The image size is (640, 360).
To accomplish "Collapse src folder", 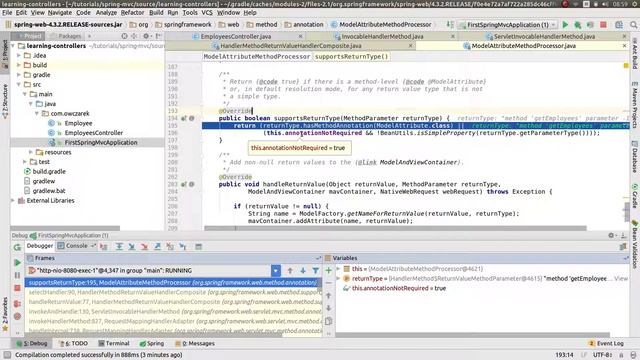I will click(x=18, y=84).
